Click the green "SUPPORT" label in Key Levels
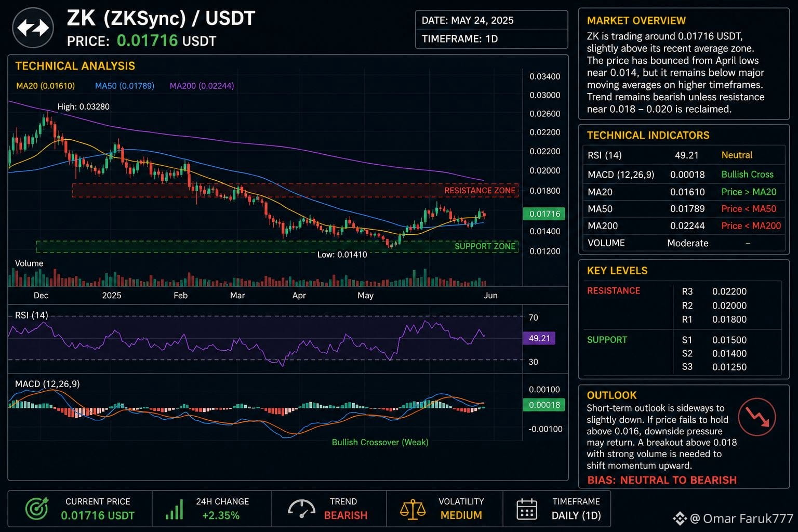 (607, 340)
